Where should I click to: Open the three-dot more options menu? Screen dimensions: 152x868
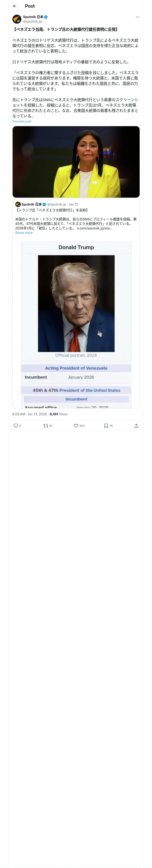(137, 17)
